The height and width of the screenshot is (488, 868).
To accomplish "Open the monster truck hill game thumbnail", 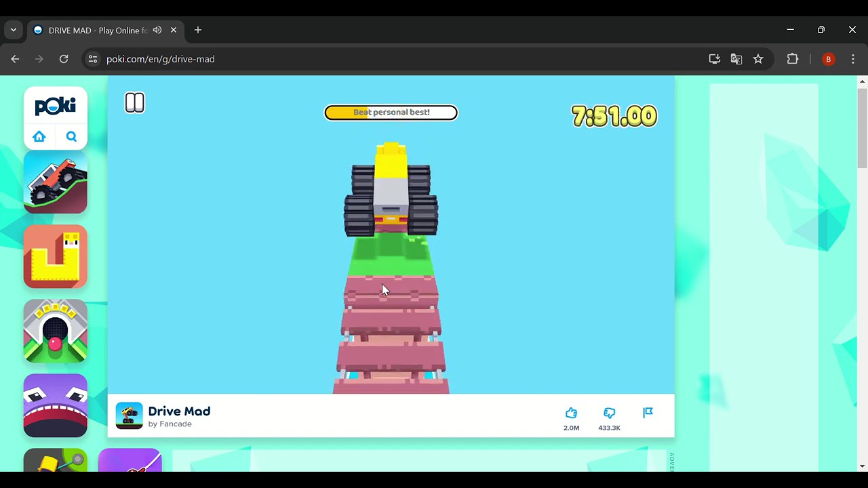I will click(56, 182).
